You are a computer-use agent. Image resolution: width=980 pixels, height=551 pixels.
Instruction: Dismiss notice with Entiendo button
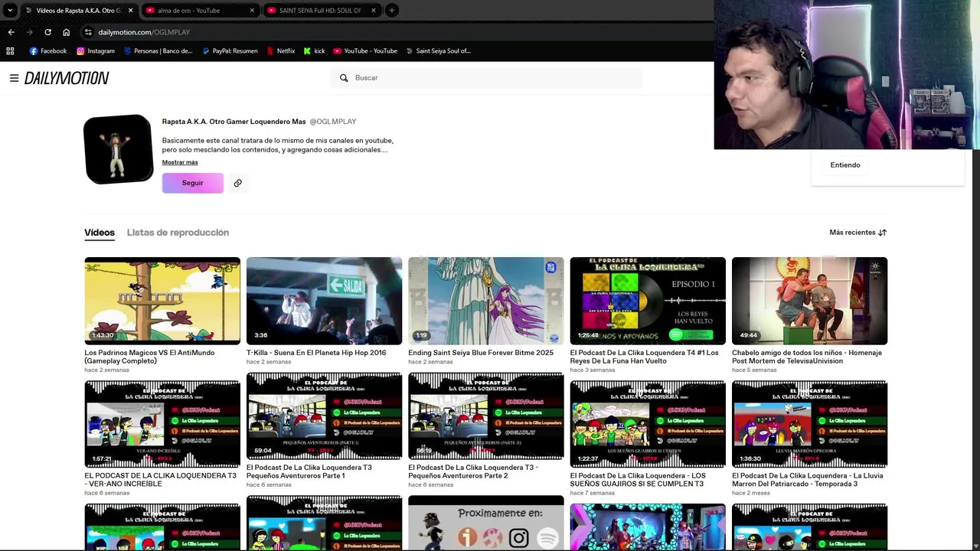click(x=845, y=165)
